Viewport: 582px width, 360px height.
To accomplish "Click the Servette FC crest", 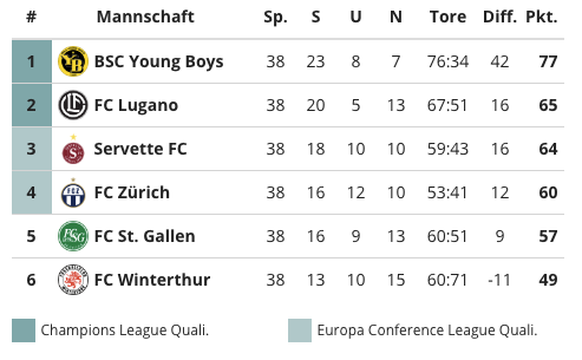I will click(x=73, y=149).
